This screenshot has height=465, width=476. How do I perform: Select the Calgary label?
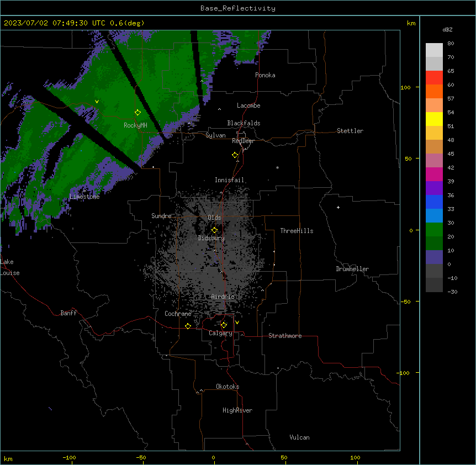[x=220, y=333]
